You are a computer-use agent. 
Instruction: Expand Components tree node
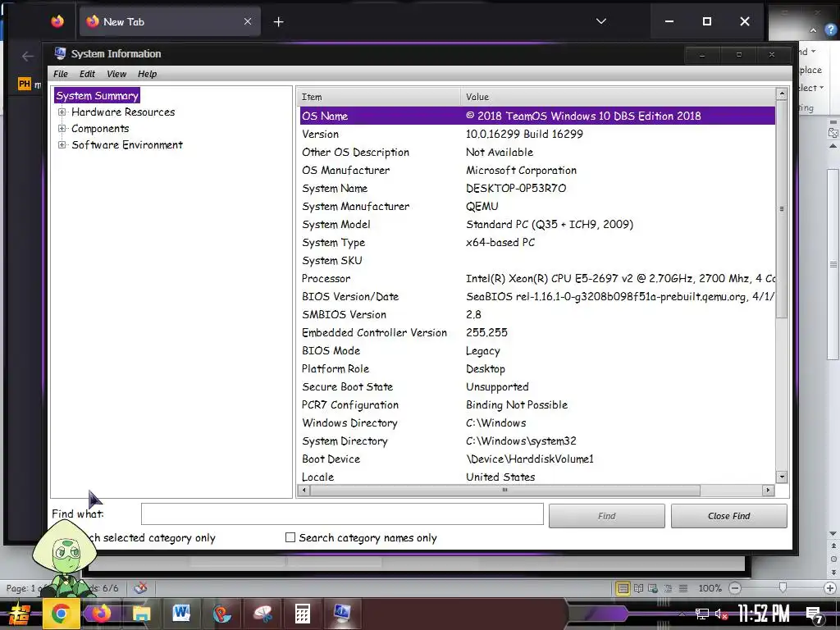(x=62, y=129)
